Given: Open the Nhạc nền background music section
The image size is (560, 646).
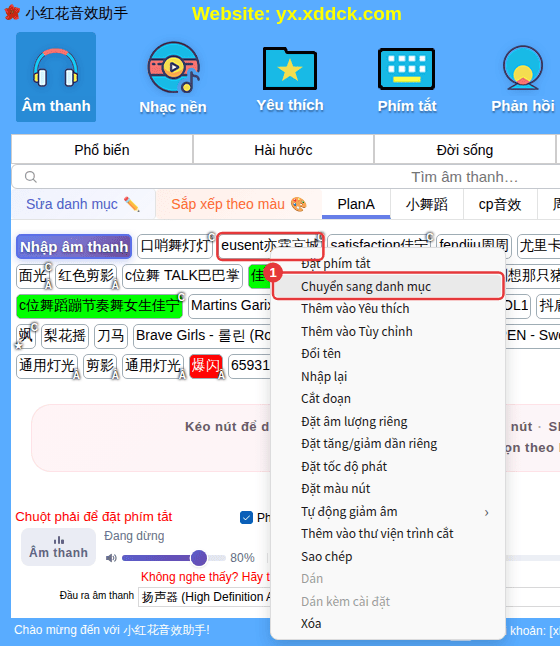Looking at the screenshot, I should [x=173, y=78].
